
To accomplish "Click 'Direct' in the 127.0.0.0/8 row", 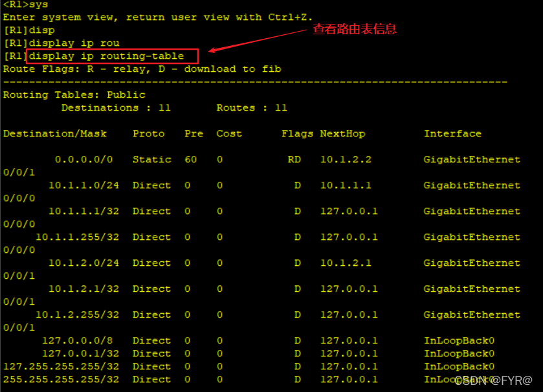I will [151, 341].
